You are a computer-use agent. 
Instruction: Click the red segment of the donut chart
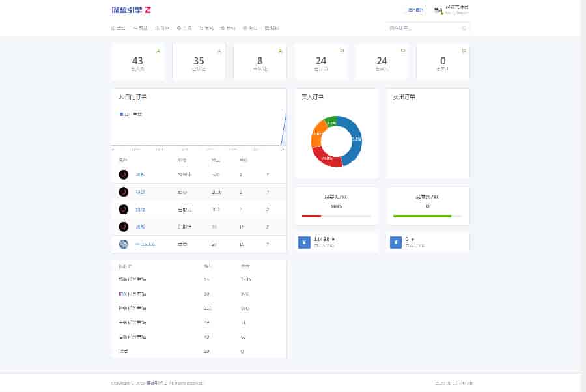click(326, 157)
